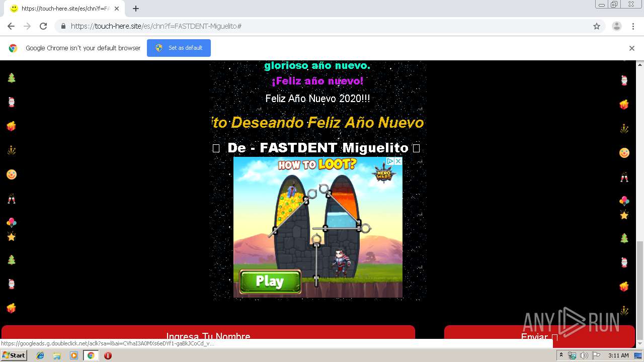Open media player from taskbar
644x362 pixels.
point(74,355)
